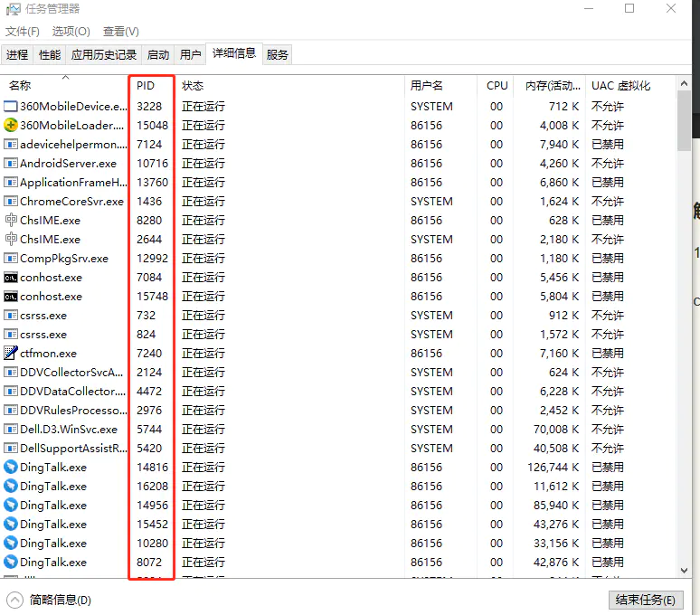
Task: Click ChsIME.exe icon with PID 2644
Action: point(11,239)
